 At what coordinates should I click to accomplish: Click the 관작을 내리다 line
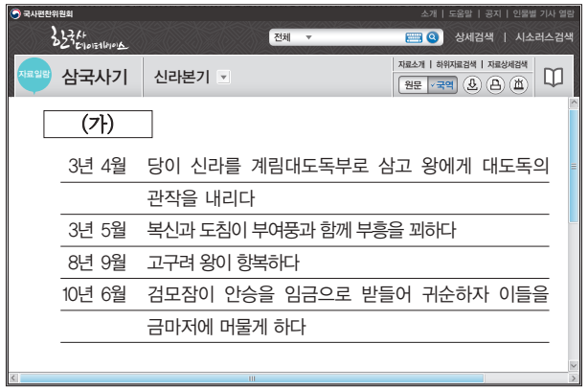pos(200,197)
